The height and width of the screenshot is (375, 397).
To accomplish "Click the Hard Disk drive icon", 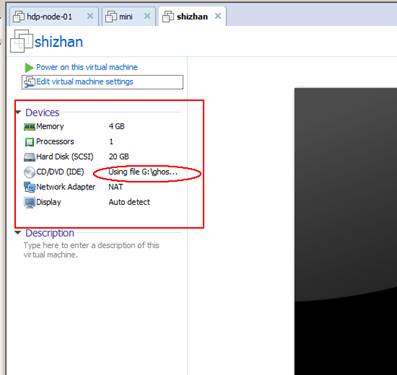I will pyautogui.click(x=29, y=157).
